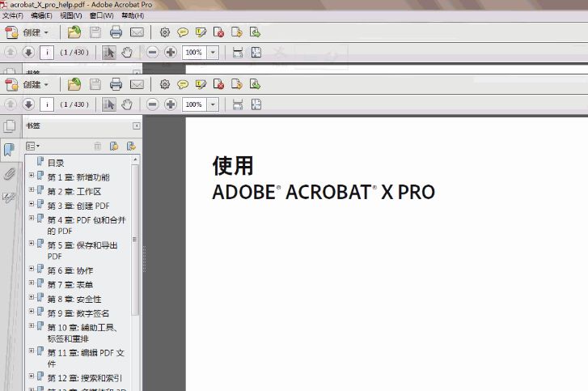Click the Email envelope icon in the lower toolbar
This screenshot has width=588, height=391.
(x=137, y=85)
